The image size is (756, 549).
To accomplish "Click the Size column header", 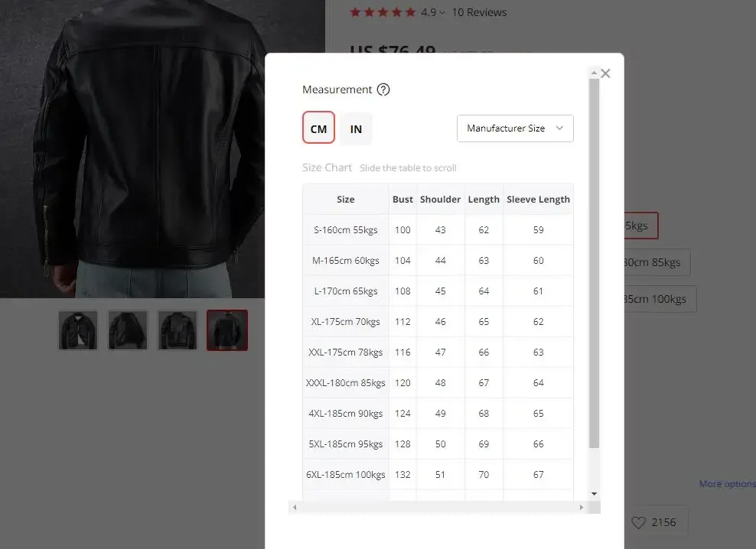I will (x=346, y=199).
